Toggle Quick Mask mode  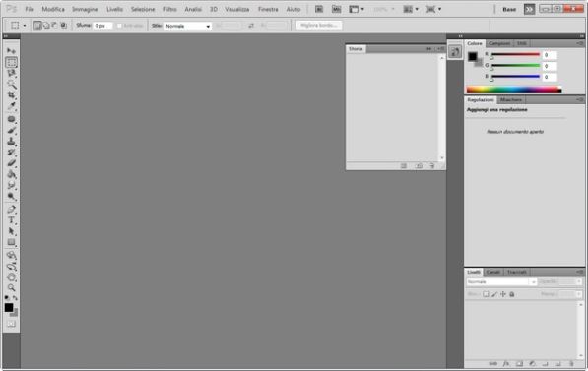[11, 324]
